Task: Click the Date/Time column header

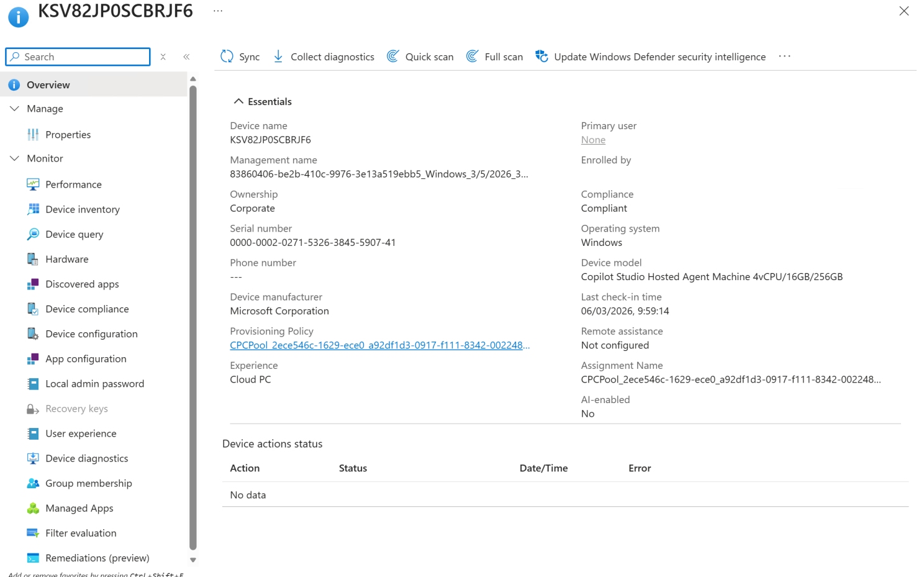Action: point(543,468)
